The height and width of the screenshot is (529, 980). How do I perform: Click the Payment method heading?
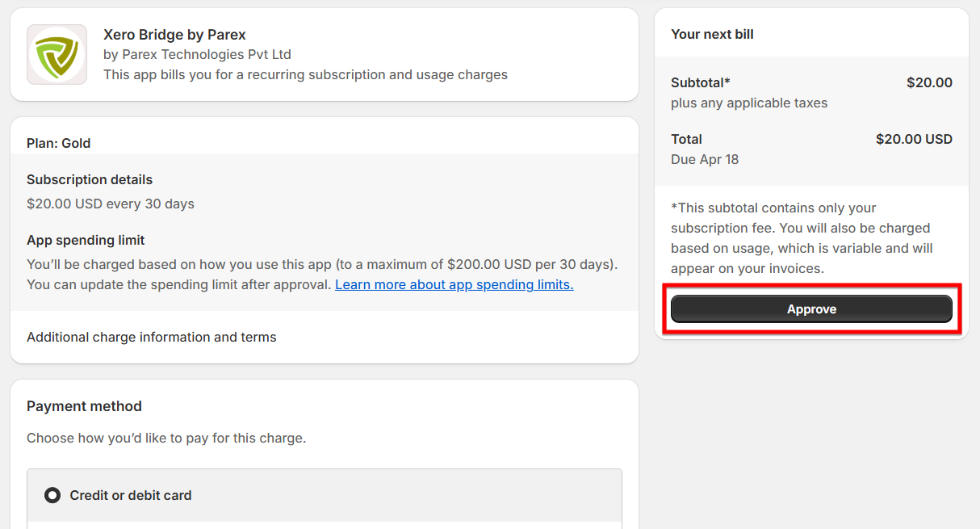point(84,406)
